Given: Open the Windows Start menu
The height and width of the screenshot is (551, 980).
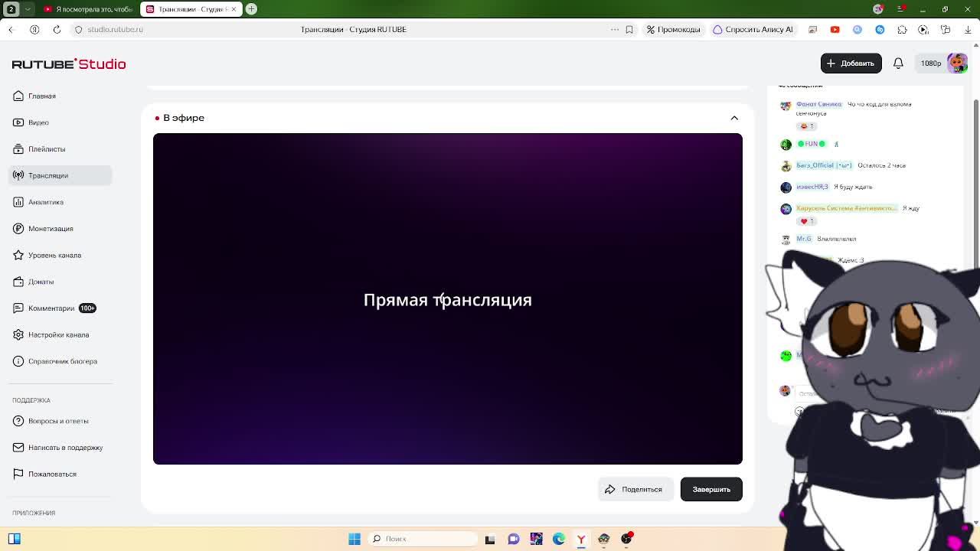Looking at the screenshot, I should pos(354,539).
